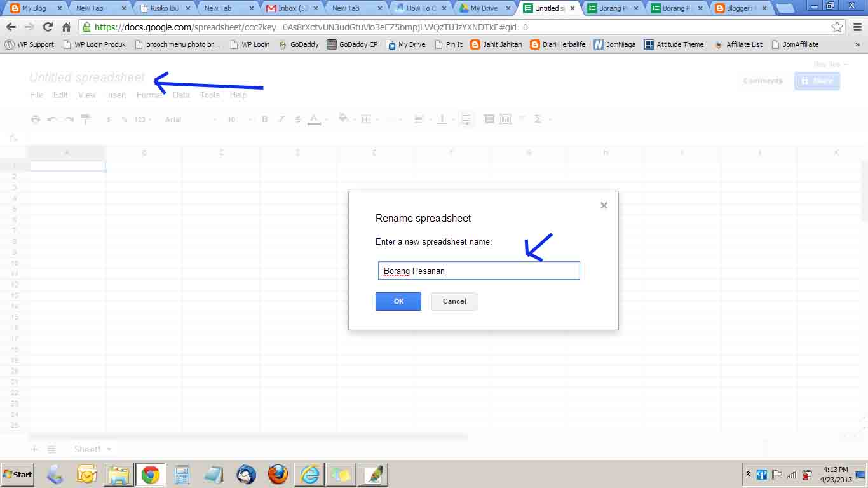This screenshot has height=488, width=868.
Task: Add a new sheet with the plus icon
Action: pyautogui.click(x=35, y=449)
